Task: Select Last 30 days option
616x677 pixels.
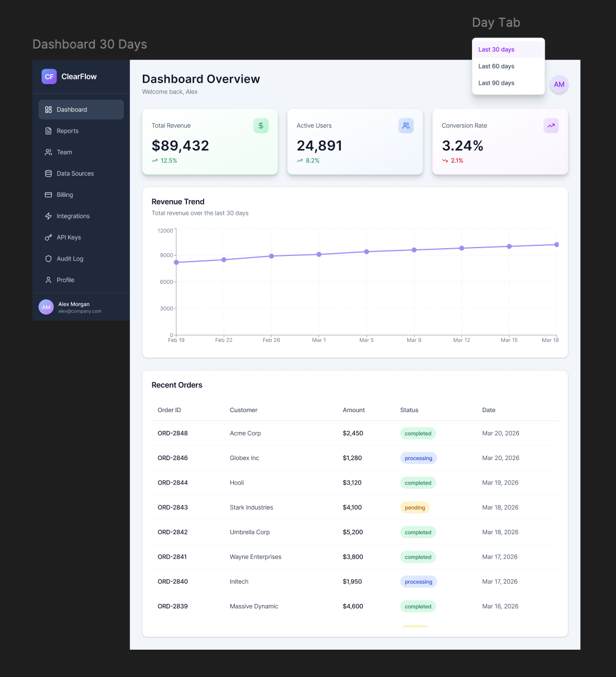Action: (x=508, y=50)
